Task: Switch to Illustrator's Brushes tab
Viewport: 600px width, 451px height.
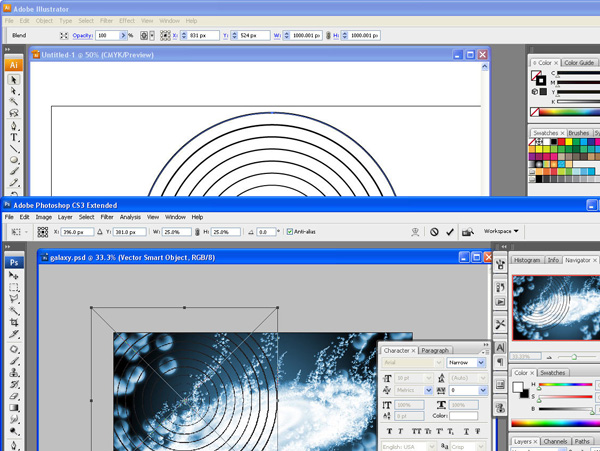Action: pyautogui.click(x=579, y=133)
